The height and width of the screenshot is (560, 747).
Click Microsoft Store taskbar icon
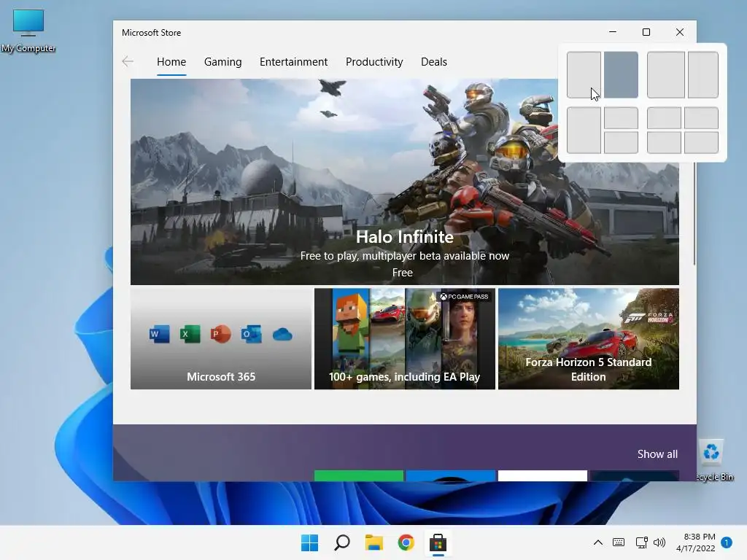point(438,542)
